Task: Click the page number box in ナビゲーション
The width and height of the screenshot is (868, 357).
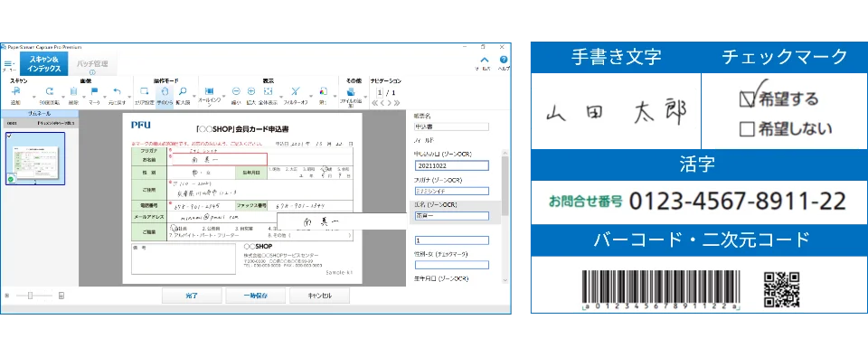Action: pos(379,92)
